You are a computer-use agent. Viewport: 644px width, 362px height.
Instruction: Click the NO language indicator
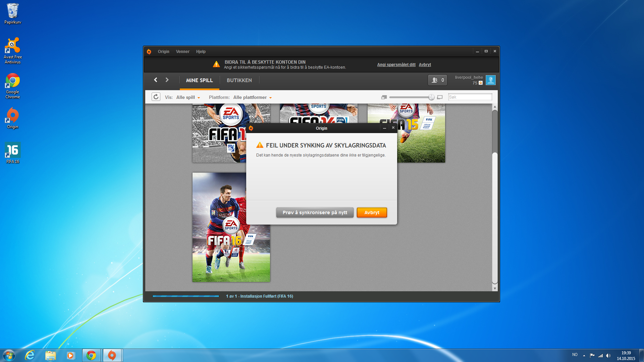pyautogui.click(x=575, y=355)
